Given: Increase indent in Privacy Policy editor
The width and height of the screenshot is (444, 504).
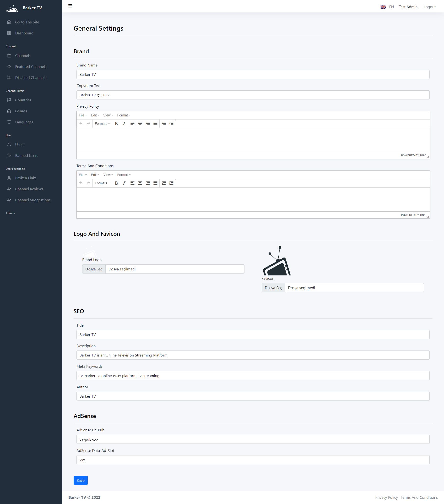Looking at the screenshot, I should click(x=171, y=124).
